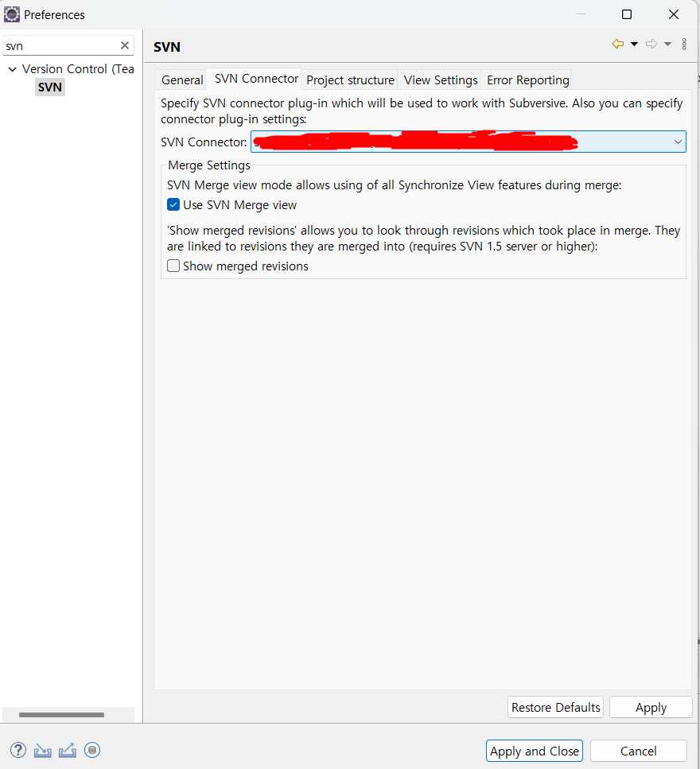Close the Preferences window
The image size is (700, 769).
pos(674,15)
